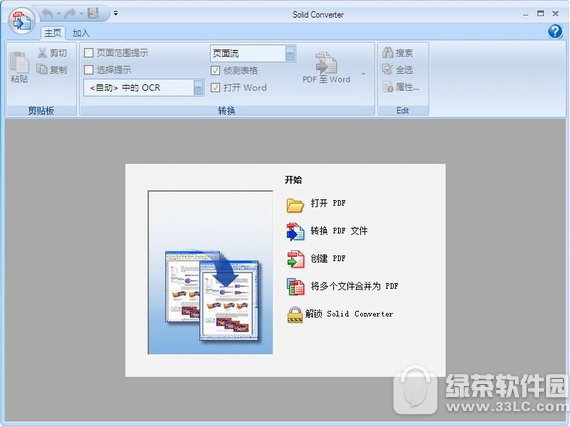The width and height of the screenshot is (570, 426).
Task: Click the PDF 至 Word convert icon
Action: coord(326,63)
